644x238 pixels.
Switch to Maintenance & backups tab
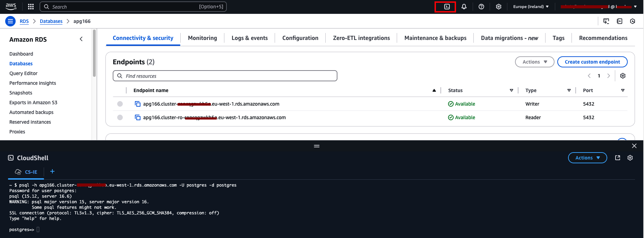point(435,38)
